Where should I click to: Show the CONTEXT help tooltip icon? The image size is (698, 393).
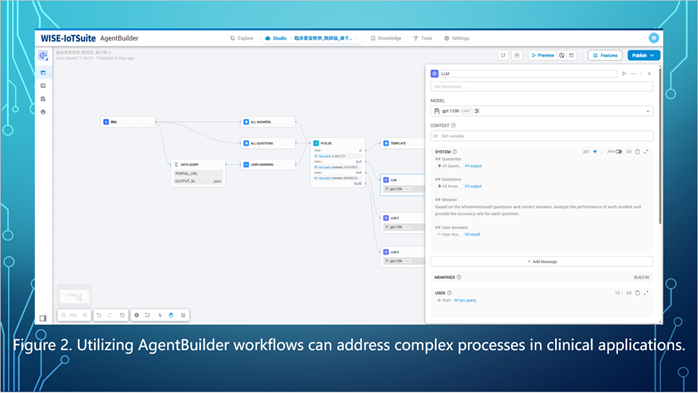coord(454,126)
